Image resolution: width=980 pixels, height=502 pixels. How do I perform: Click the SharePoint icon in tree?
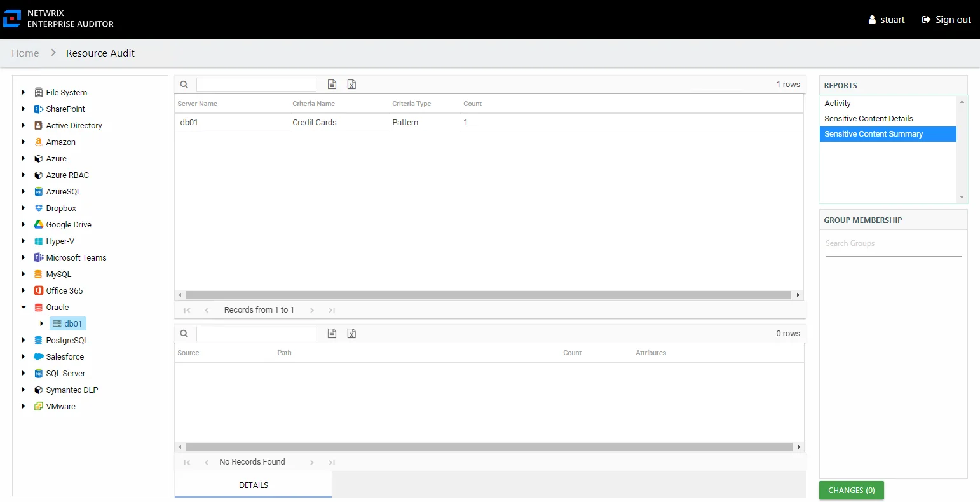[39, 109]
